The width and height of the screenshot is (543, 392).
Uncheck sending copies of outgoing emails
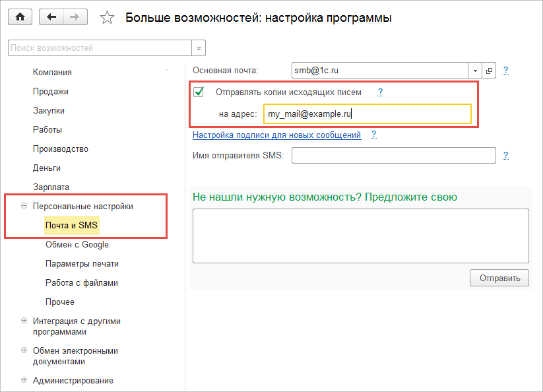(x=199, y=92)
